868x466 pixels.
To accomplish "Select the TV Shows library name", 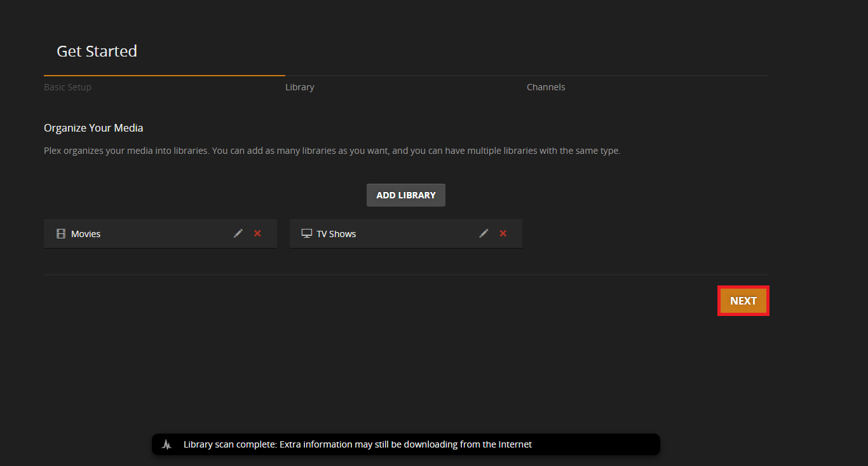I will click(x=336, y=234).
